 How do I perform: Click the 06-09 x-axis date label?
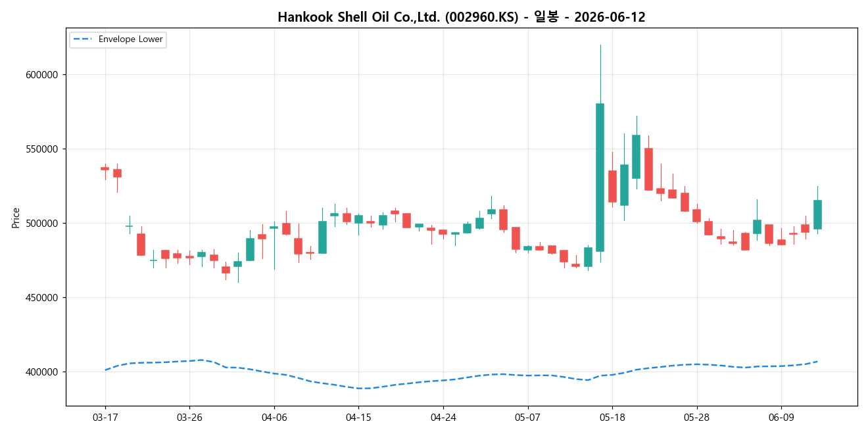point(781,418)
